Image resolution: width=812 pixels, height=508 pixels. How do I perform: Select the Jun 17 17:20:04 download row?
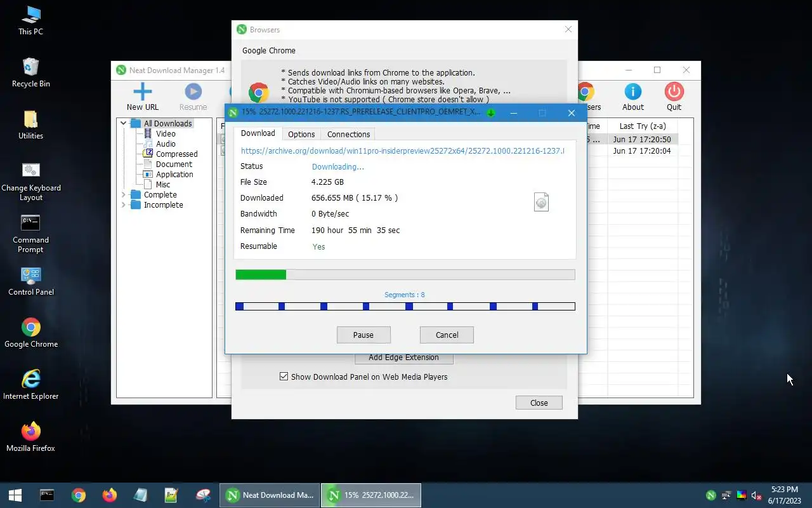pos(642,151)
